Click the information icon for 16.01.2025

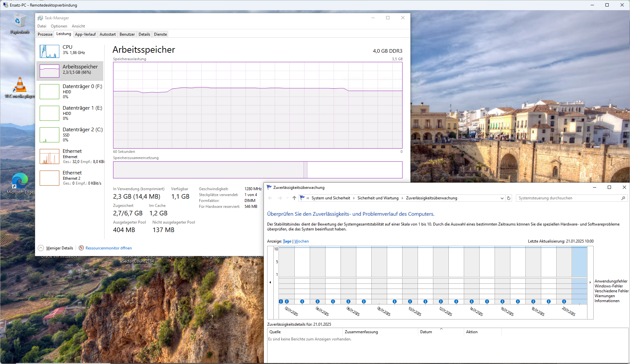click(x=502, y=301)
